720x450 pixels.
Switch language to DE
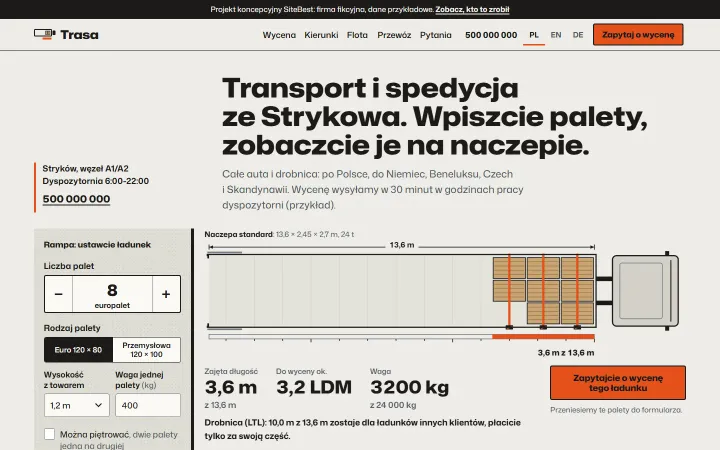tap(578, 35)
